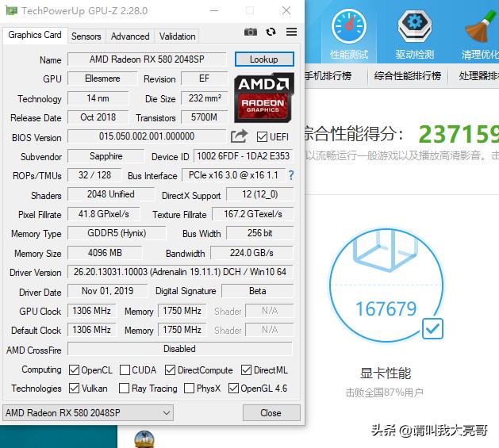499x448 pixels.
Task: Click the Technology value 14 nm
Action: click(x=98, y=98)
